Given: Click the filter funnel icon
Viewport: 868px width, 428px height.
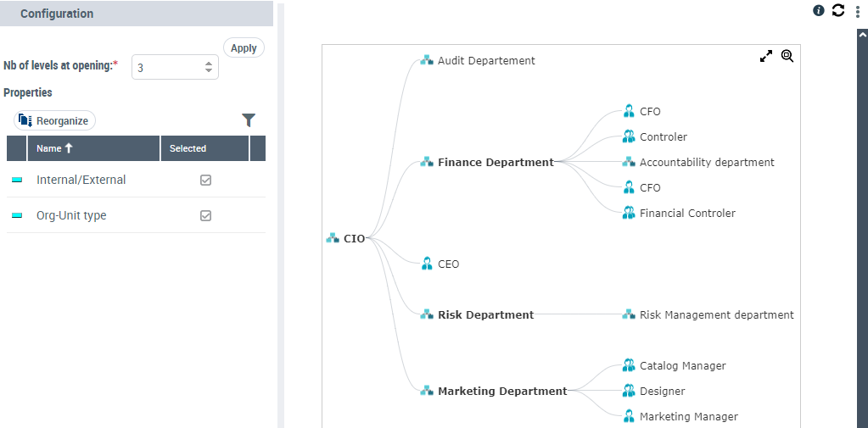Looking at the screenshot, I should 249,120.
